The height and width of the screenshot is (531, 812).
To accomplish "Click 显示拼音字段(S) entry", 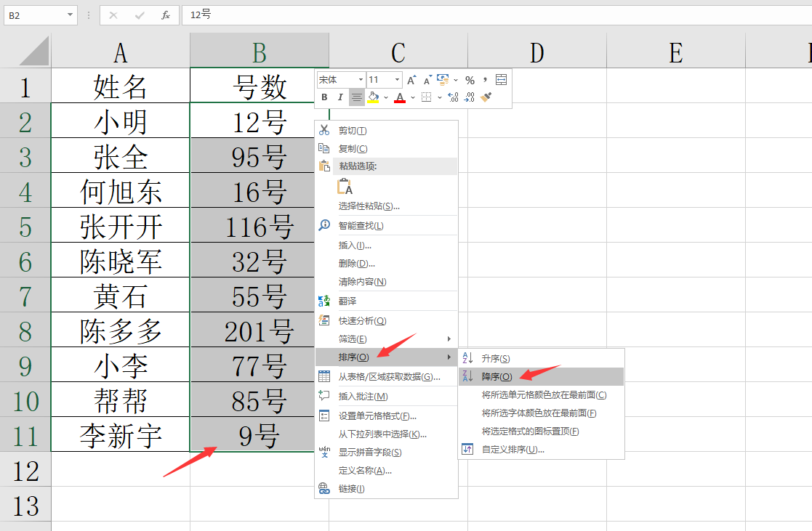I will click(386, 453).
